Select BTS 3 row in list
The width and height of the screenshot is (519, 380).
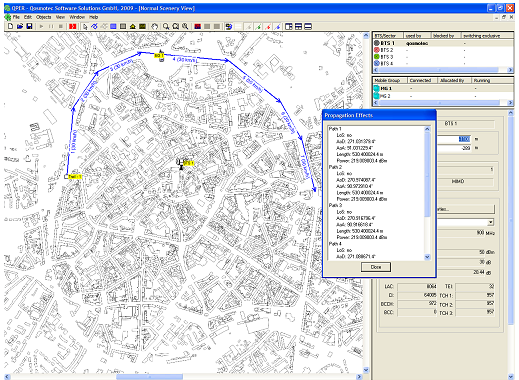point(442,57)
